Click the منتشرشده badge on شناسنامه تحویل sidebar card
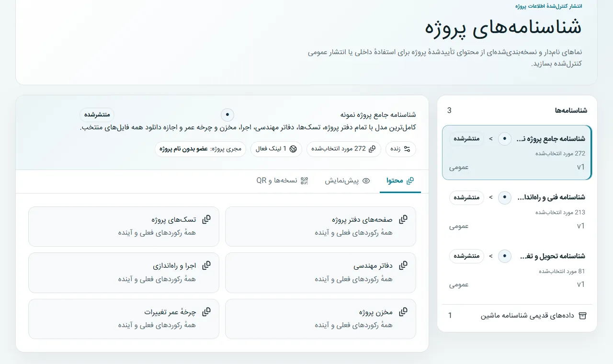613x364 pixels. pos(466,256)
